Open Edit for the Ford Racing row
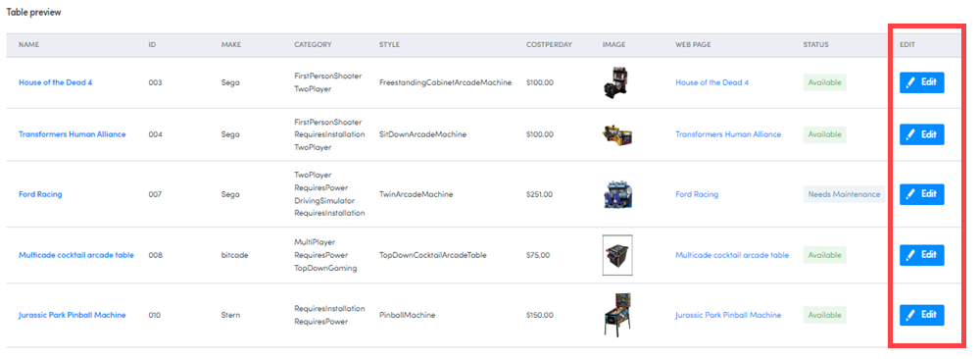Screen dimensions: 980x359 921,194
